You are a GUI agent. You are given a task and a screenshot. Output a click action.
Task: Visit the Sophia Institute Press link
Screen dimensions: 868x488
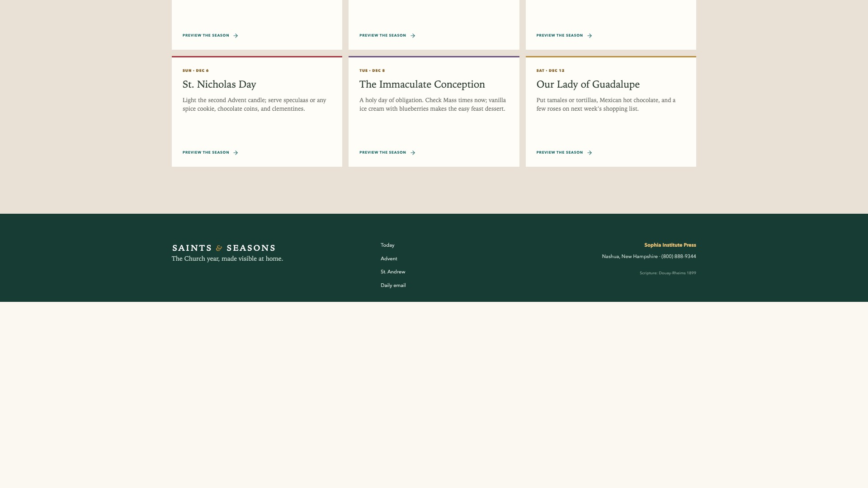[x=670, y=245]
